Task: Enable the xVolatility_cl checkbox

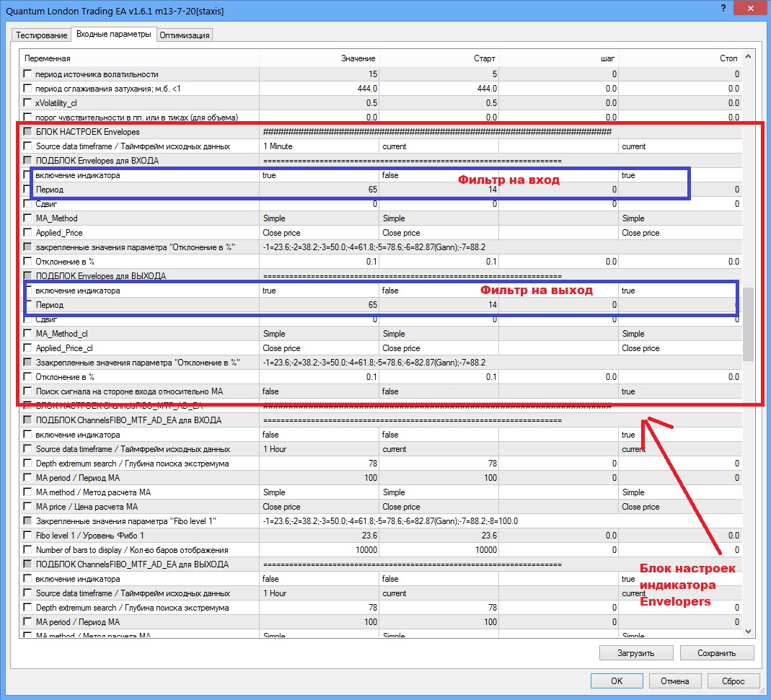Action: pos(27,103)
